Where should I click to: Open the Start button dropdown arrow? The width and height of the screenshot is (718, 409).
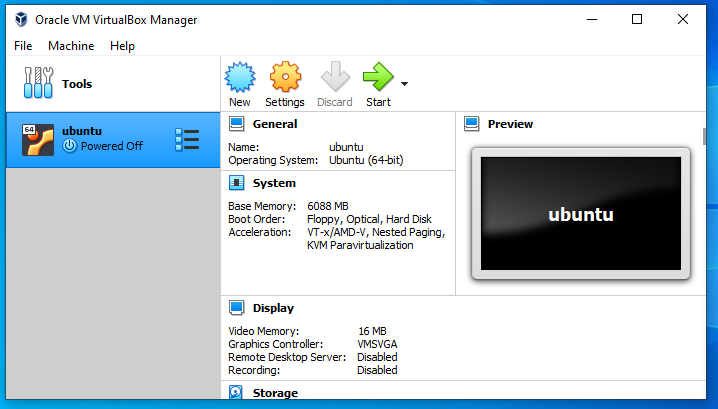tap(404, 84)
